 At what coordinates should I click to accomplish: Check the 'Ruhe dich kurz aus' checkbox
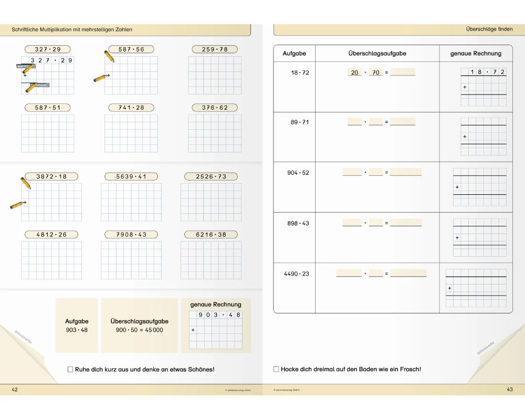pos(70,370)
